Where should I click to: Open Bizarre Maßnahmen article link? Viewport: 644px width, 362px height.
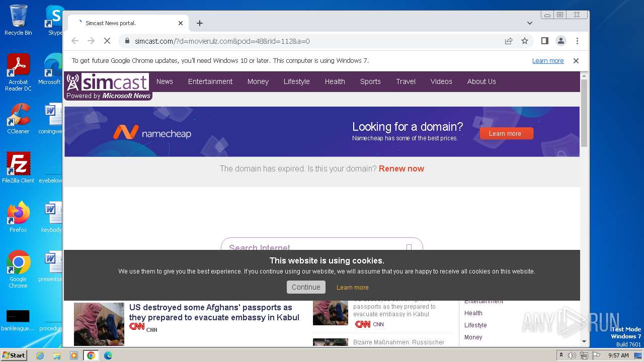pyautogui.click(x=398, y=342)
